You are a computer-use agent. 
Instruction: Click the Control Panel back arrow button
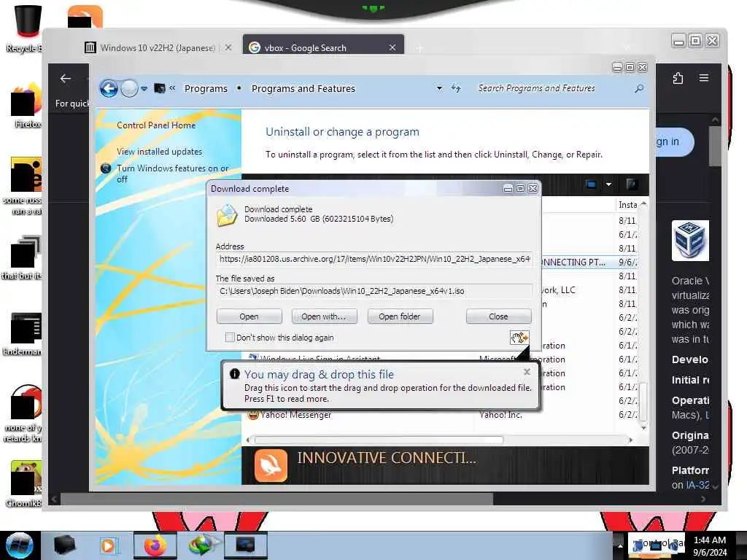coord(109,88)
